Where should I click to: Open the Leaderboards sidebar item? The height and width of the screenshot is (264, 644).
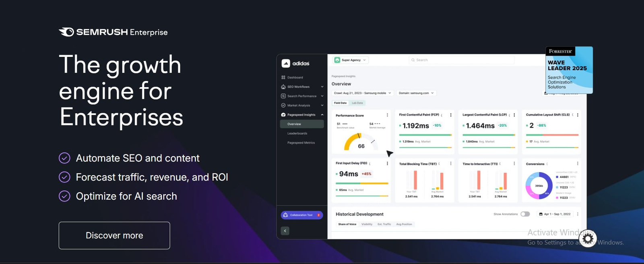point(297,133)
